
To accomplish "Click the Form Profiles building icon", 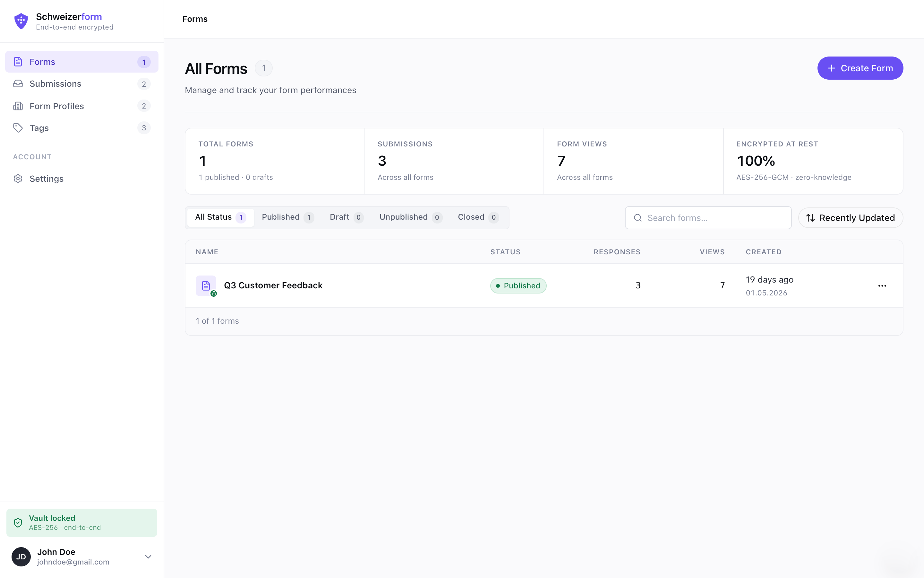I will (18, 106).
